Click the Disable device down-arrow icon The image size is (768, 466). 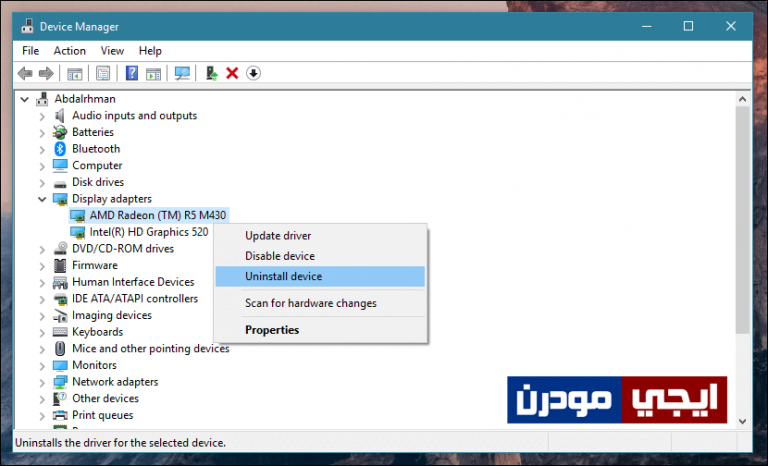(253, 74)
